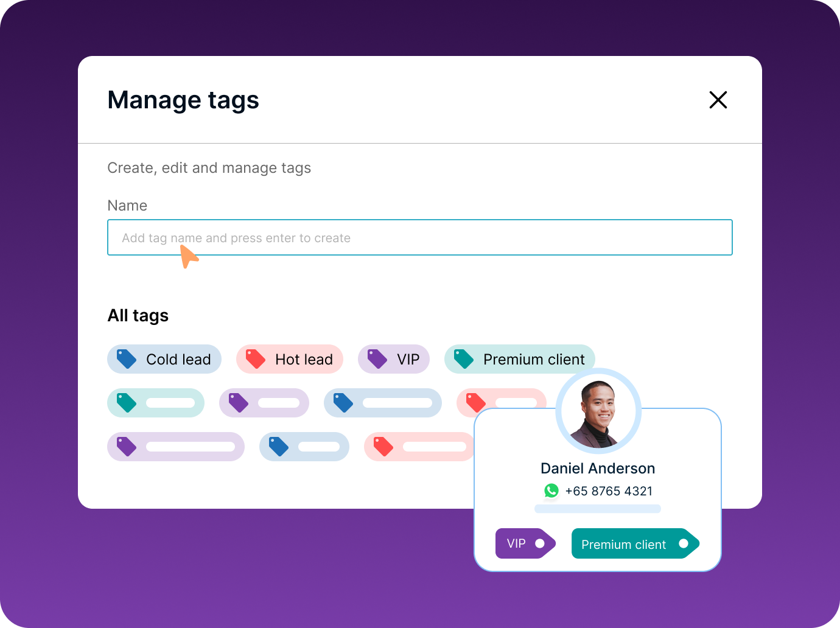Click the teal Premium client tag on contact card
Screen dimensions: 840x628
pyautogui.click(x=634, y=543)
